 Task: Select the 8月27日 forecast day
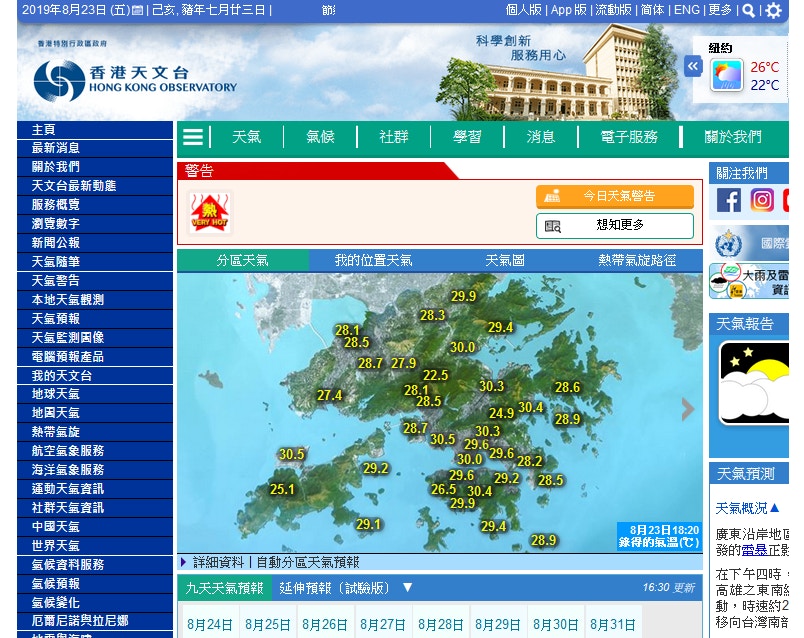383,624
